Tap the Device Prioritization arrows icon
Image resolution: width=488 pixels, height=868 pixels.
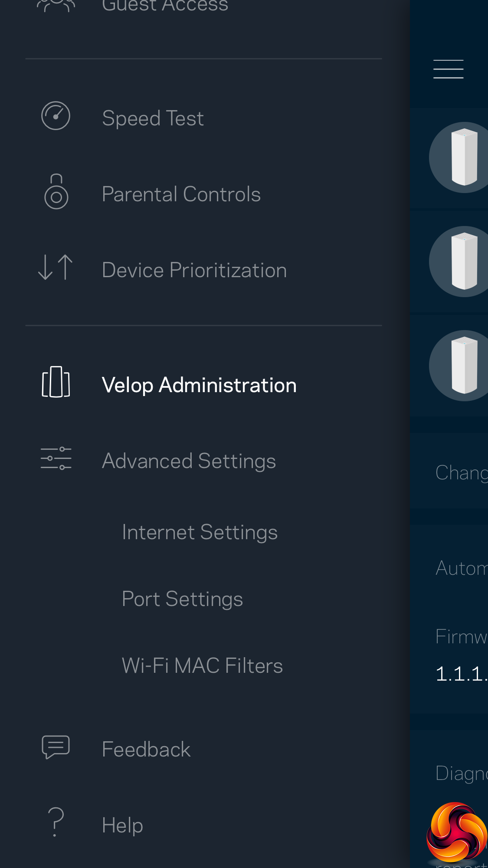(56, 267)
